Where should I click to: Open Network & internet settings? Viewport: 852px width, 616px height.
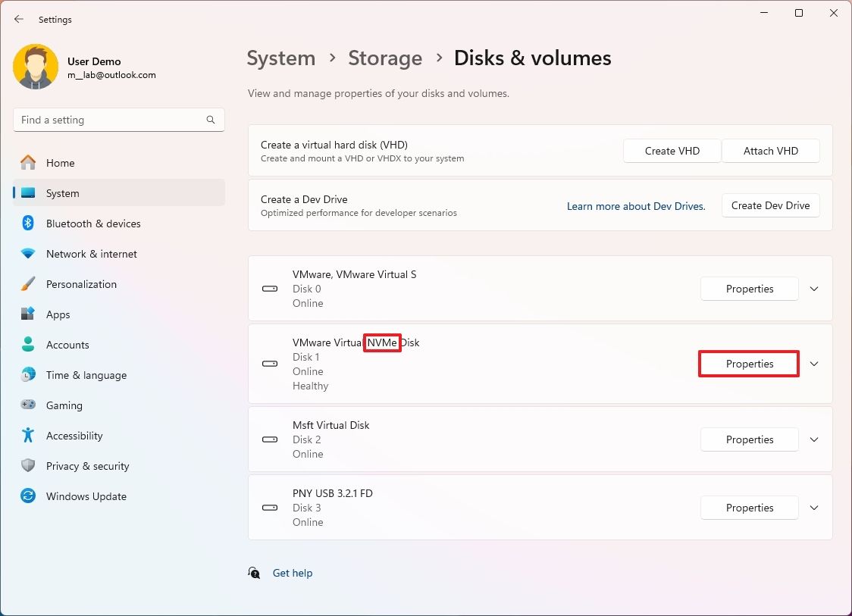[27, 254]
